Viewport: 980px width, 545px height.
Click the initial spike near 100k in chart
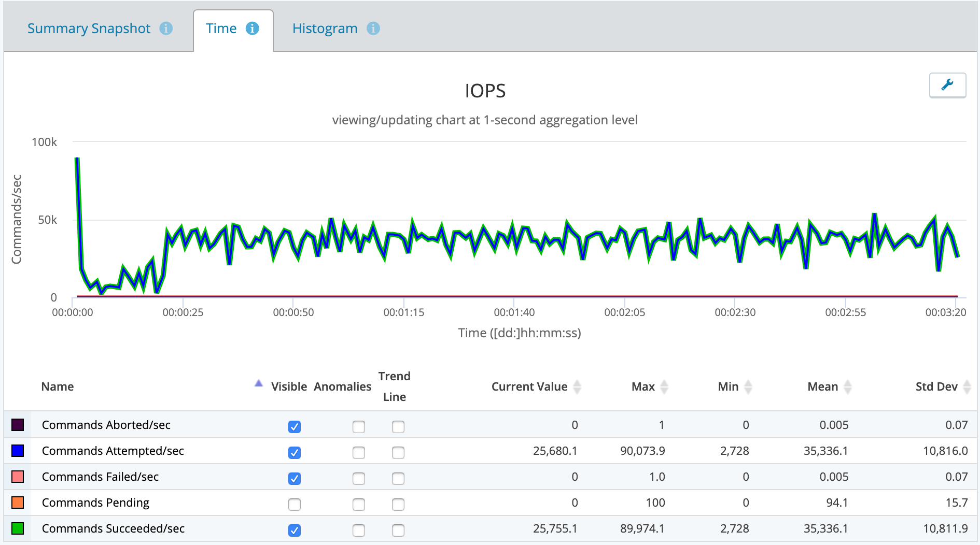pos(77,160)
